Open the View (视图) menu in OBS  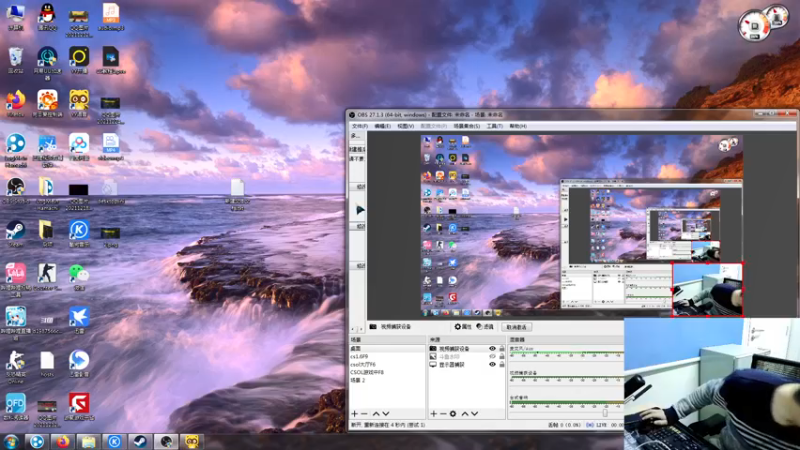[x=406, y=126]
